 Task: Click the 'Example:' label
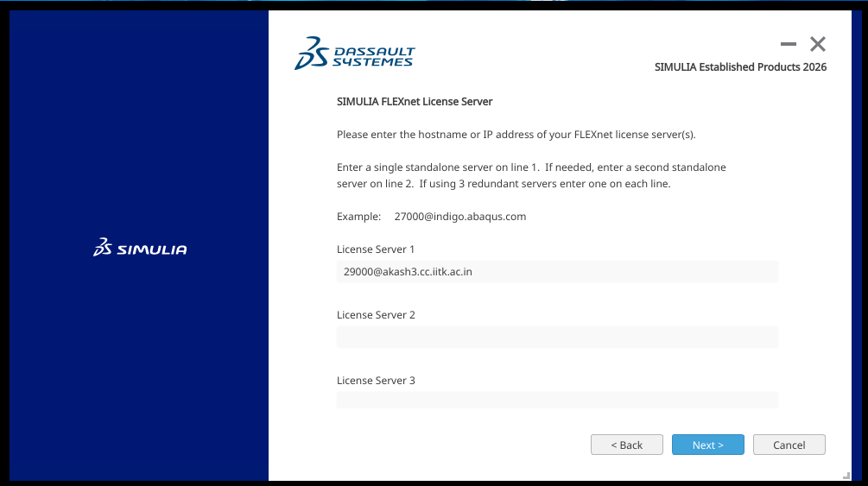358,217
